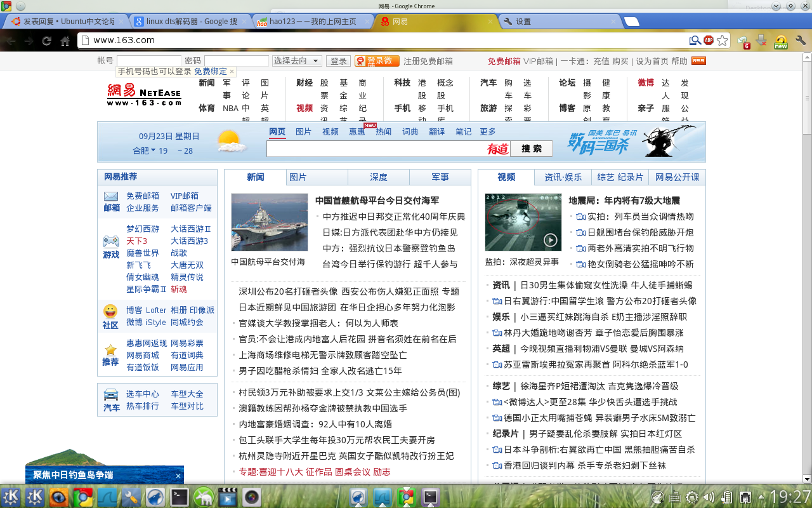Open a new browser tab

(x=631, y=22)
